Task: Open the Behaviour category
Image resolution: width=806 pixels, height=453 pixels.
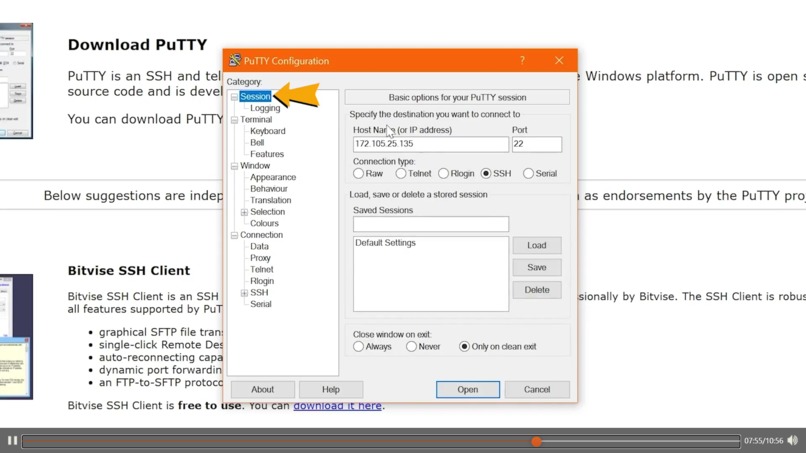Action: (x=269, y=189)
